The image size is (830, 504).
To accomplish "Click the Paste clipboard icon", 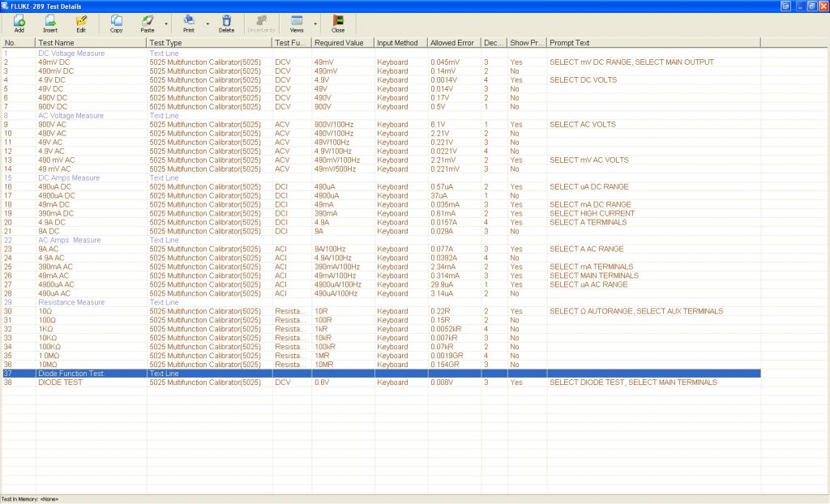I will click(x=147, y=20).
